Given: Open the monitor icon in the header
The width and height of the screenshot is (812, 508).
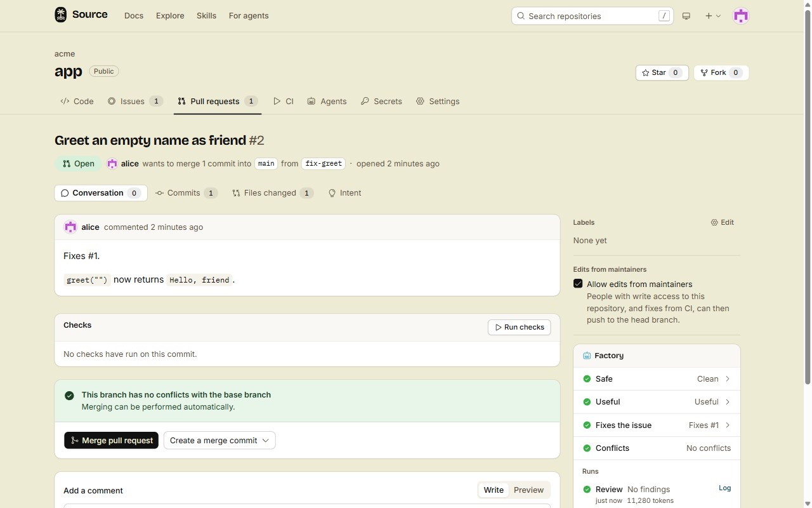Looking at the screenshot, I should (x=686, y=16).
